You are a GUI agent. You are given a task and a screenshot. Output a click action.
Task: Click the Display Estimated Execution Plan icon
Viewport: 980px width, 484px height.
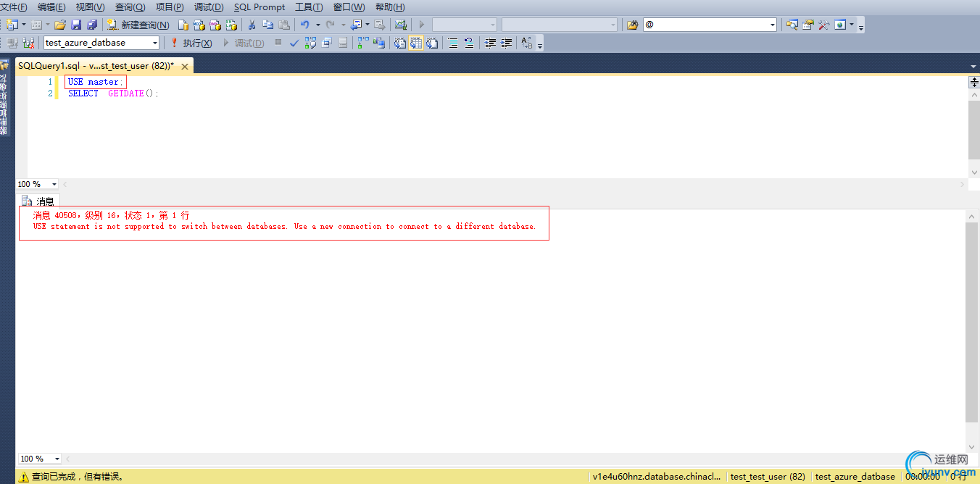[310, 43]
